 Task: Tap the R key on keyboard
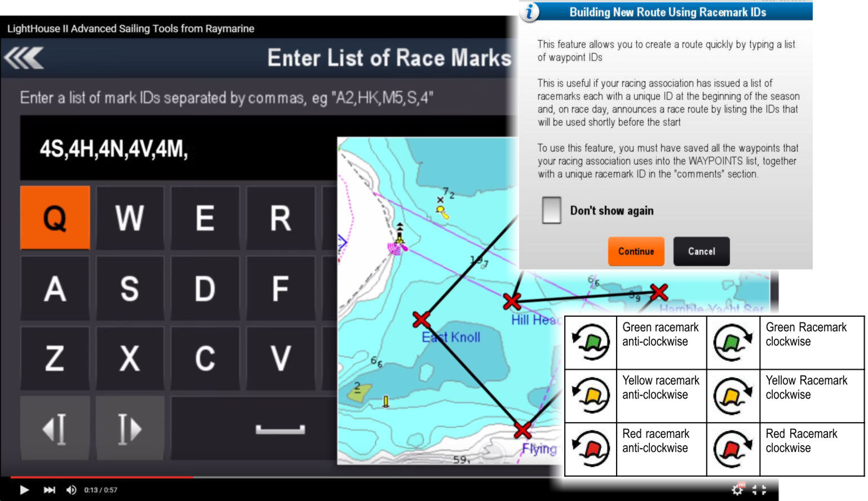pyautogui.click(x=281, y=218)
